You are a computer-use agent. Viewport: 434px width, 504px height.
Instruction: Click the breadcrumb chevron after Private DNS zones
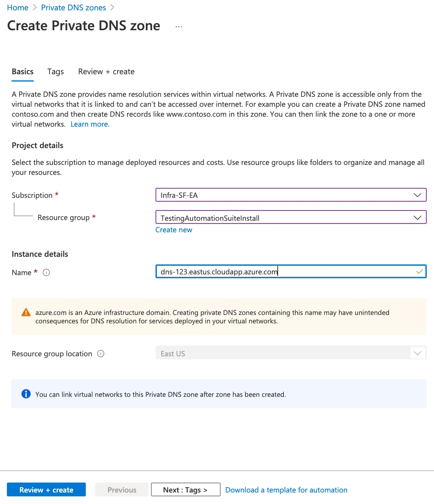pyautogui.click(x=112, y=8)
